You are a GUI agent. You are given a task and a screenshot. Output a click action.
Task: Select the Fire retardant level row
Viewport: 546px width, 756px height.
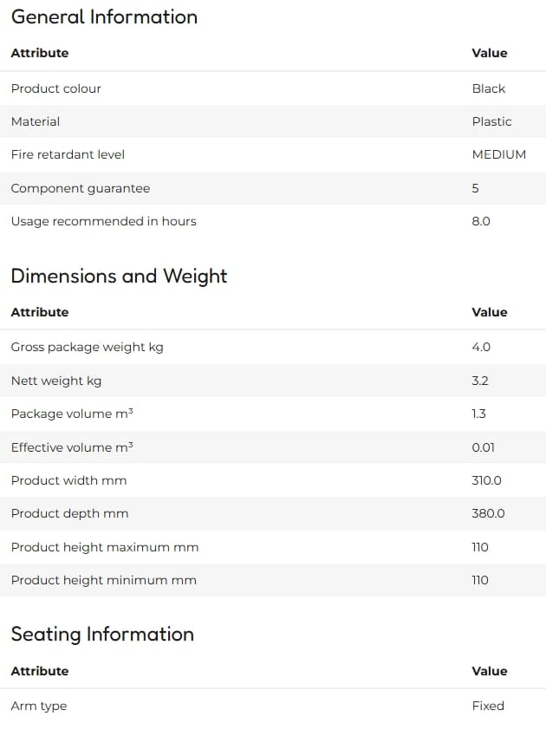click(273, 155)
